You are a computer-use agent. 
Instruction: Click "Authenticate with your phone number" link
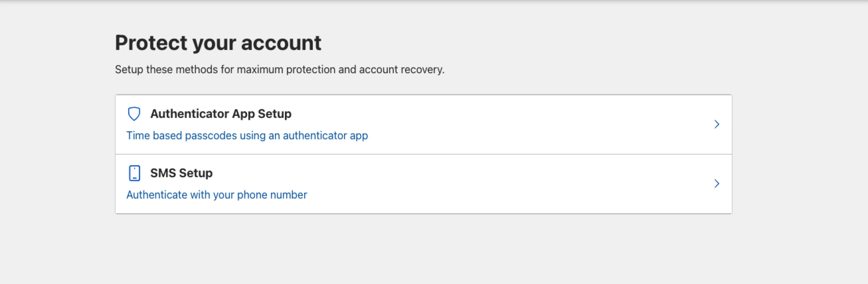tap(217, 195)
